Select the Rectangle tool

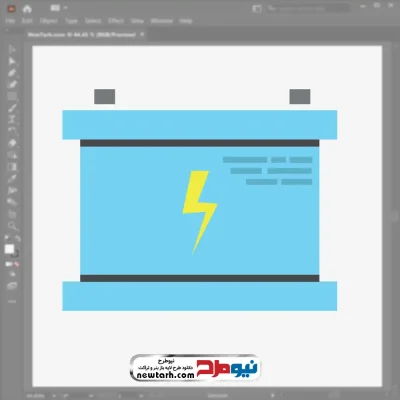[x=12, y=96]
